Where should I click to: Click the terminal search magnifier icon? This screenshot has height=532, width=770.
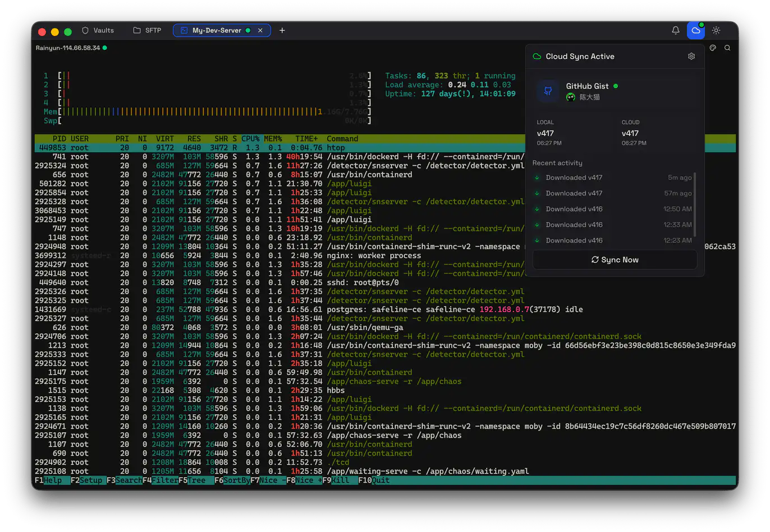tap(727, 48)
